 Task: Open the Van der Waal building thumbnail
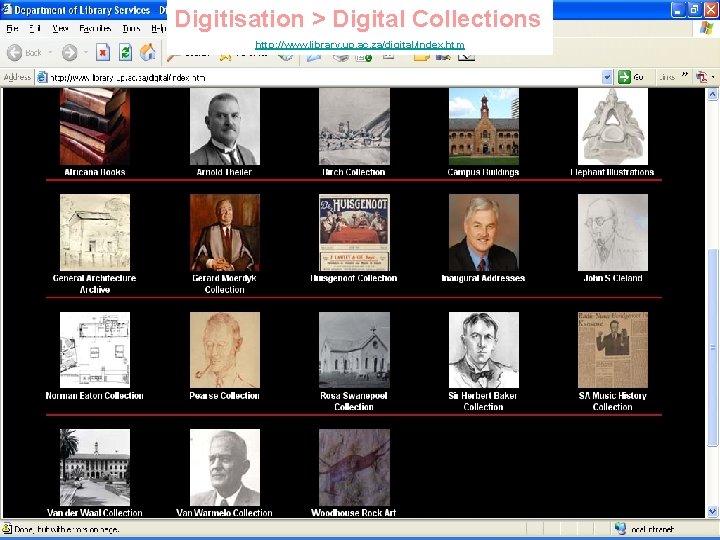(x=95, y=467)
